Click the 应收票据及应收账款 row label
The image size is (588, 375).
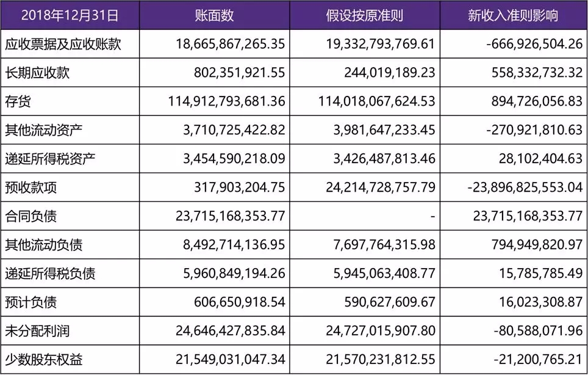pos(59,44)
